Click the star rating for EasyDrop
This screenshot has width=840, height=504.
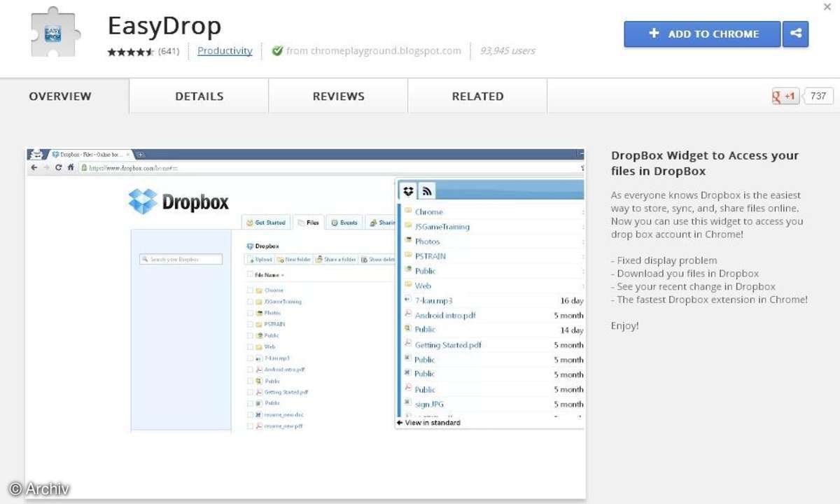(131, 51)
